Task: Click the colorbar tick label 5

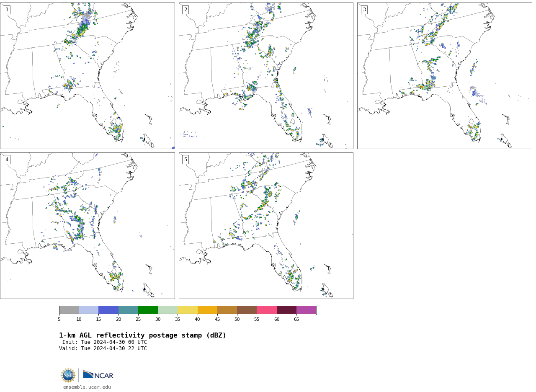Action: click(59, 320)
